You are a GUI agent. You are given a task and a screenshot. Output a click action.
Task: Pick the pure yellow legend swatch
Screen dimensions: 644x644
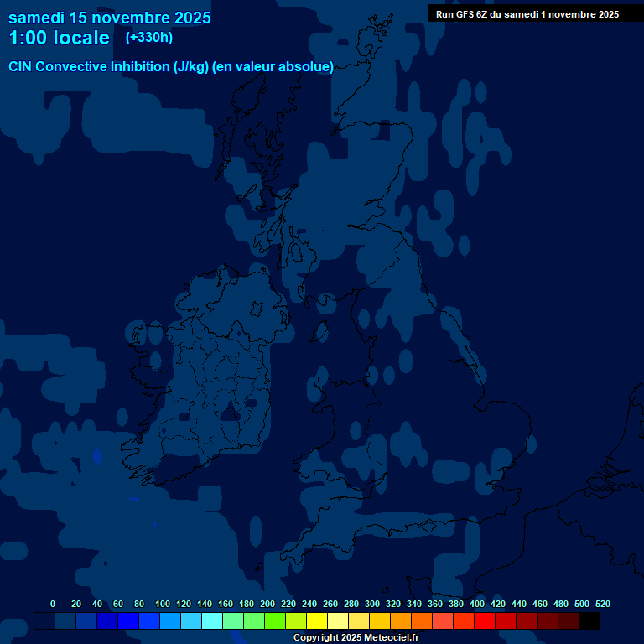point(317,621)
